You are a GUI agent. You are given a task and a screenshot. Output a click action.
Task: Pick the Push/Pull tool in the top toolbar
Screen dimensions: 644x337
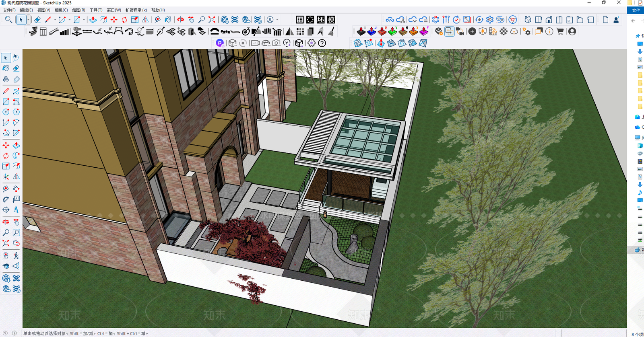pos(93,19)
